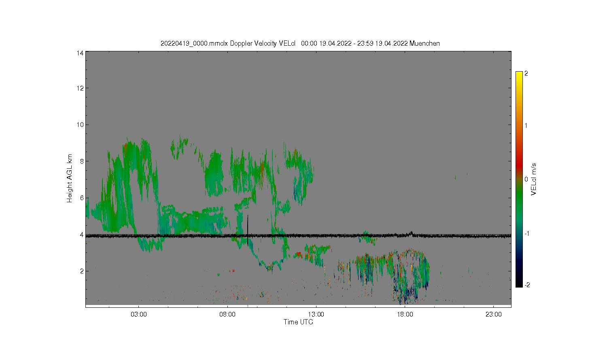607x364 pixels.
Task: Click the 4 height tick label
Action: [x=82, y=235]
